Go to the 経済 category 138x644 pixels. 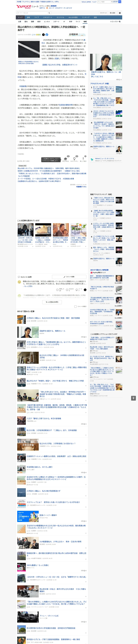pos(39,21)
